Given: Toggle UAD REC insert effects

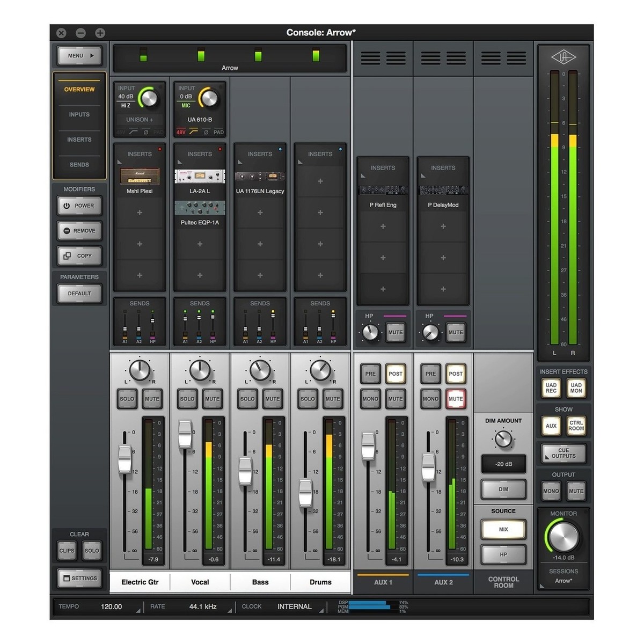Looking at the screenshot, I should [551, 388].
